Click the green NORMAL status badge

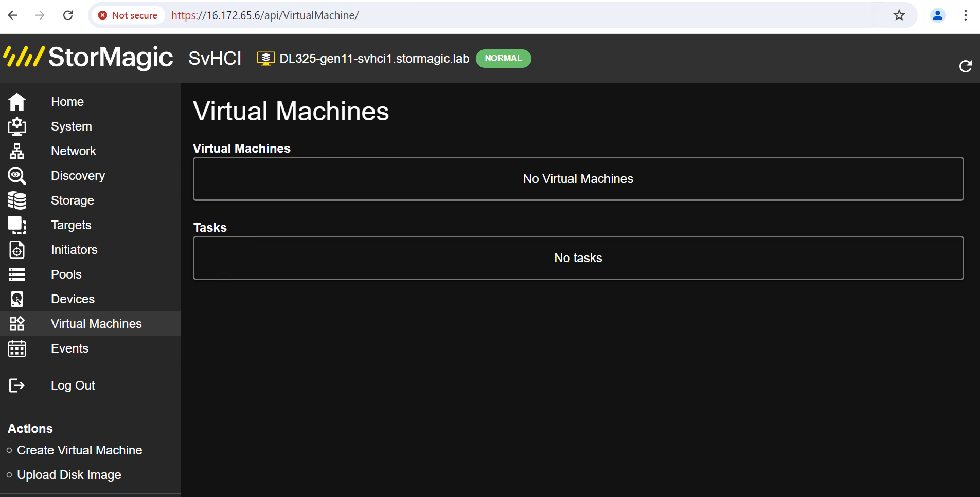(x=504, y=59)
